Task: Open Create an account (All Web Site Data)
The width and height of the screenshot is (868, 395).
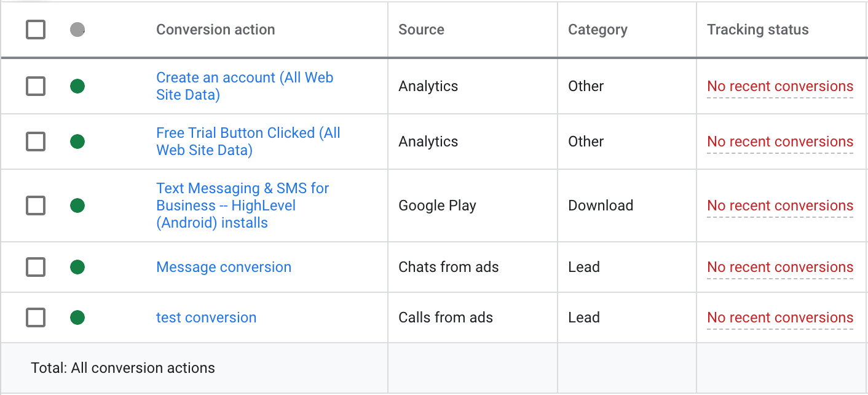Action: [245, 86]
